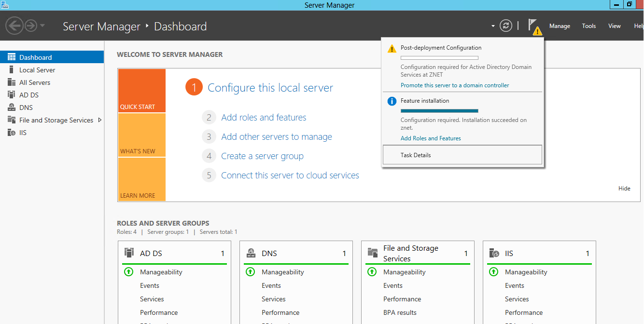The width and height of the screenshot is (644, 324).
Task: Click Connect this server to cloud services
Action: (x=290, y=175)
